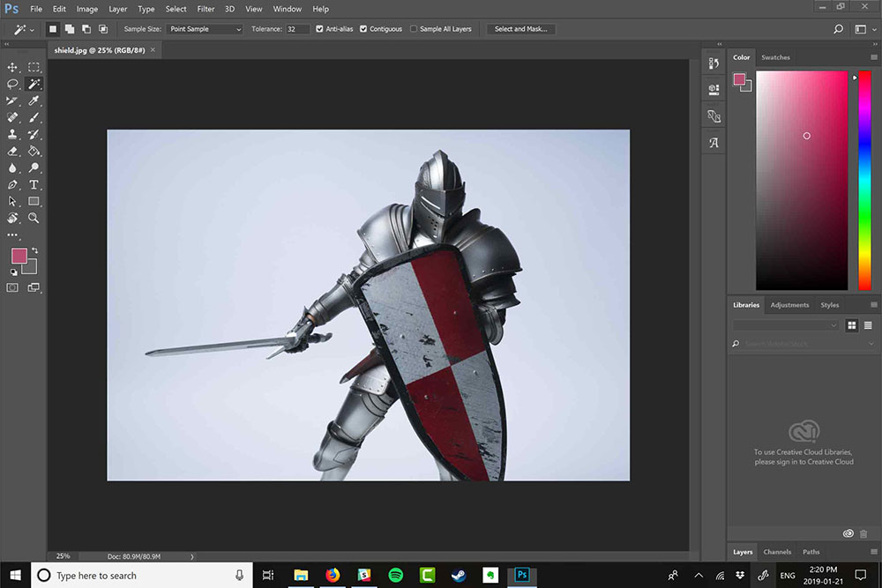
Task: Expand the Adobe Stock search options chevron
Action: point(871,344)
